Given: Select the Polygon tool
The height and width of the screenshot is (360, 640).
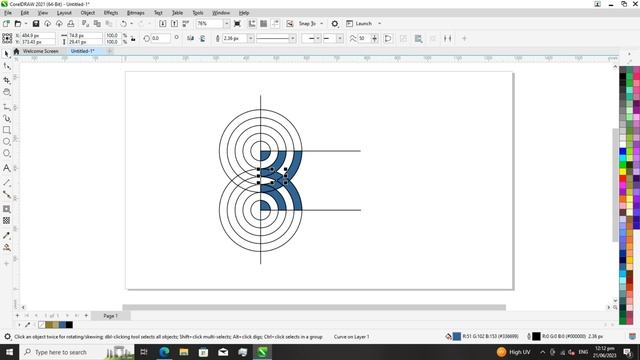Looking at the screenshot, I should click(x=7, y=153).
